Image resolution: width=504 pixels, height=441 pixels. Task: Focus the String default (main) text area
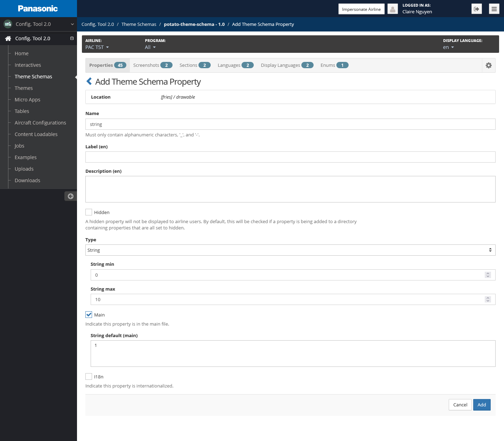(x=293, y=354)
